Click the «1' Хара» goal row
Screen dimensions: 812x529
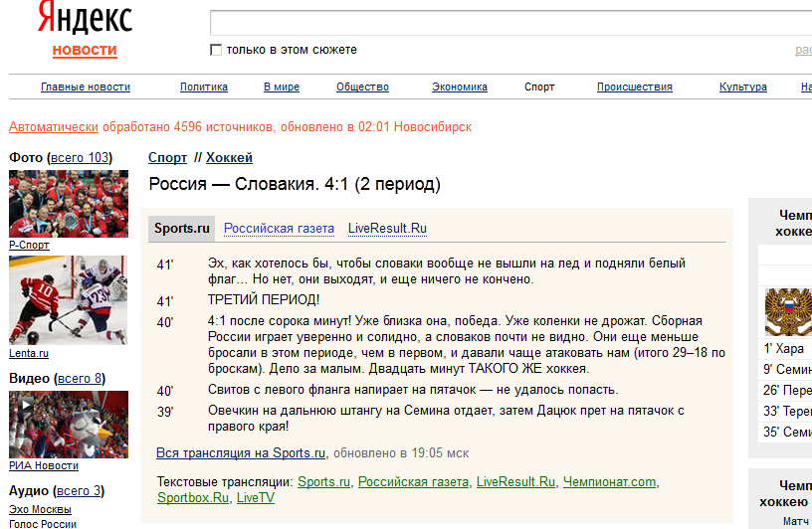point(785,349)
